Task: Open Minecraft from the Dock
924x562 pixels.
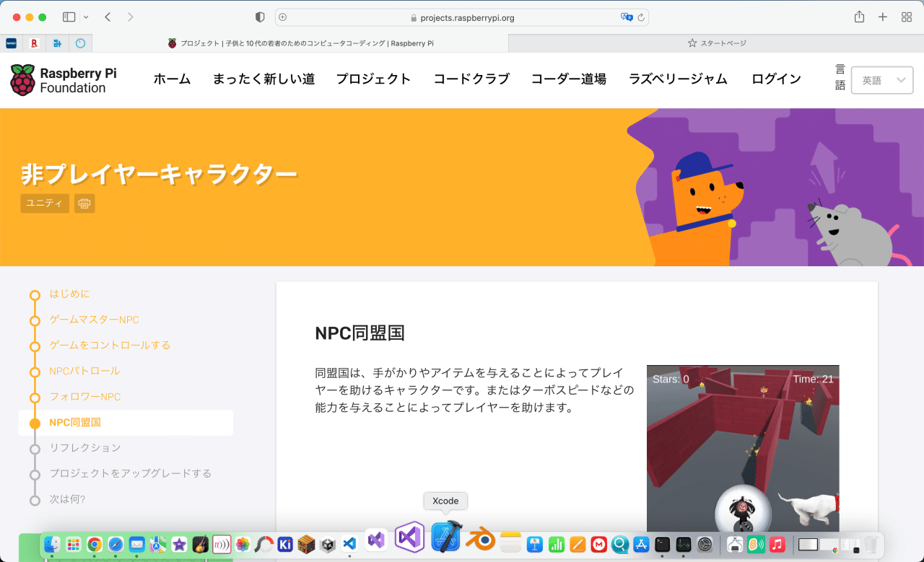Action: (307, 543)
